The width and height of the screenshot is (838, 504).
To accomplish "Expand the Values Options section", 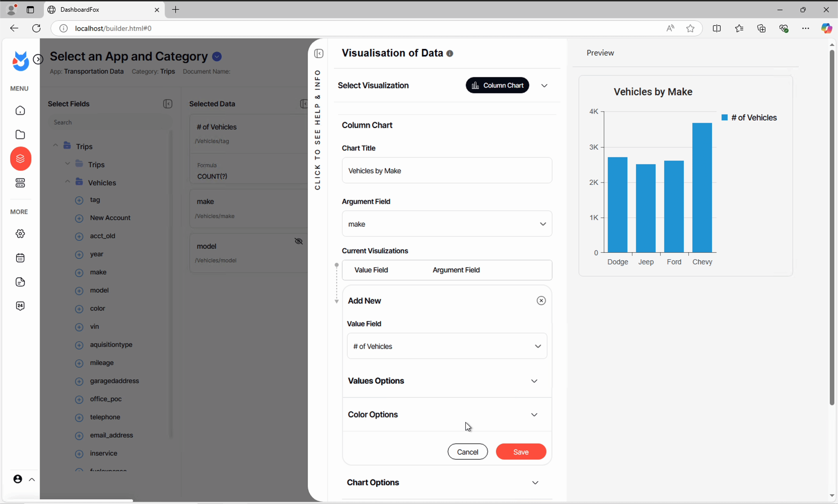I will (x=534, y=381).
